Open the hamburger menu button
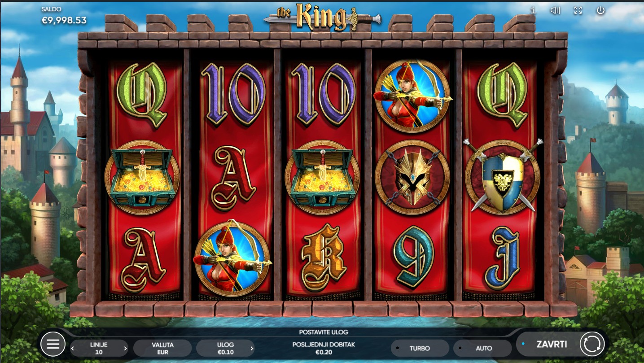The image size is (644, 363). [x=53, y=344]
